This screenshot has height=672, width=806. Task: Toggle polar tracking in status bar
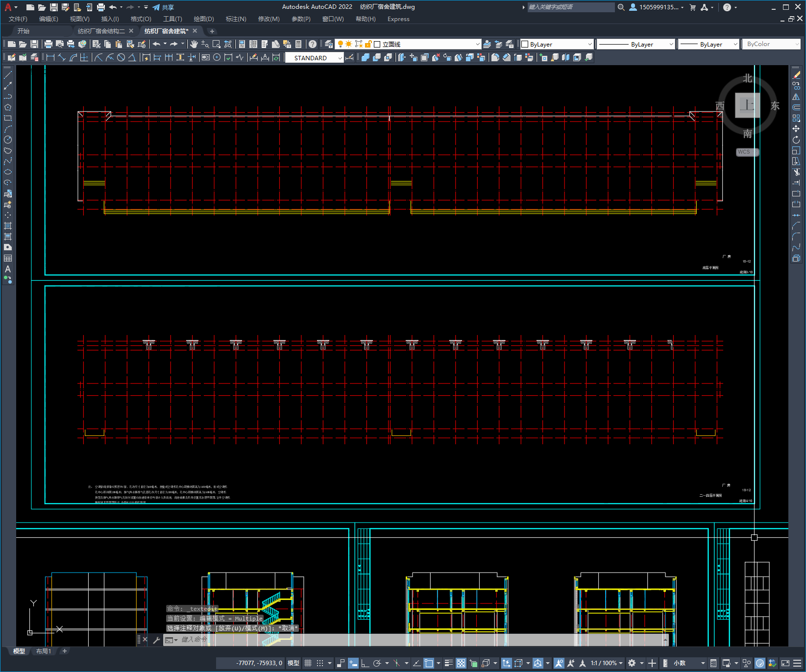click(377, 663)
